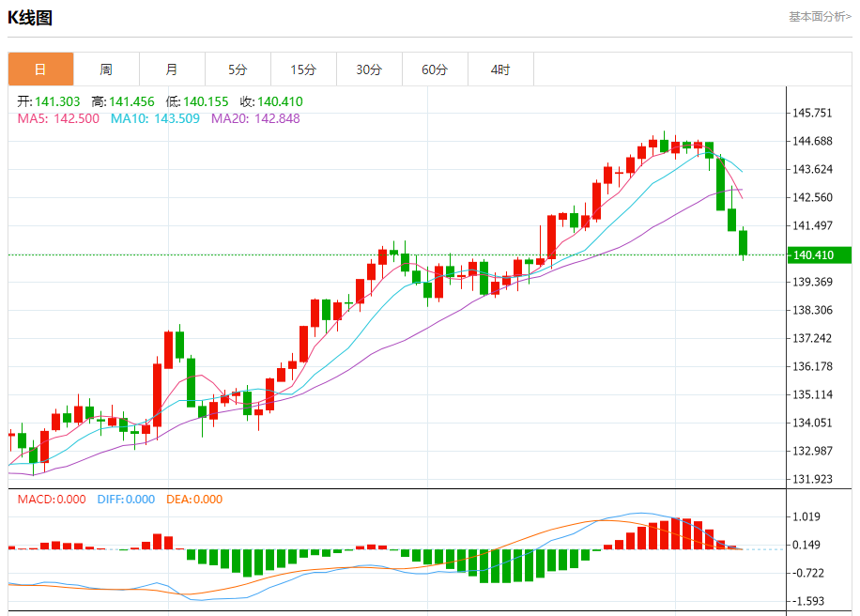Viewport: 860px width, 616px height.
Task: Click the 137.242 price axis label
Action: 812,338
